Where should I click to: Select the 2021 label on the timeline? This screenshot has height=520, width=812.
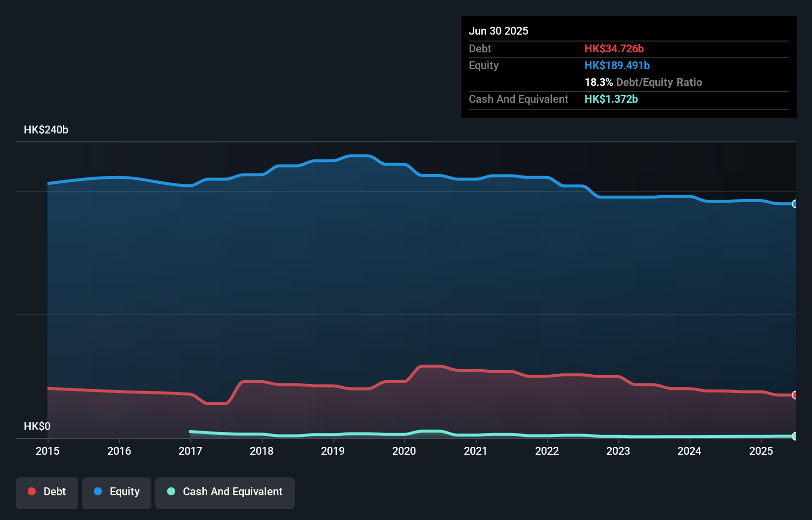tap(475, 451)
